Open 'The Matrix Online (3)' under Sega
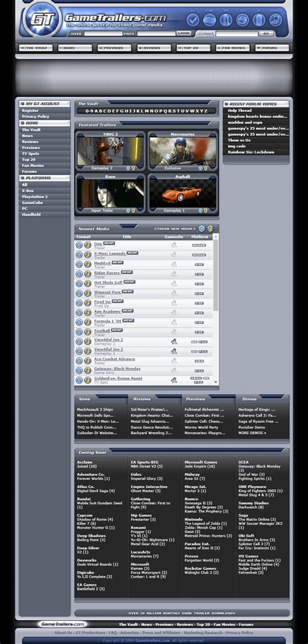This screenshot has height=644, width=308. [257, 519]
